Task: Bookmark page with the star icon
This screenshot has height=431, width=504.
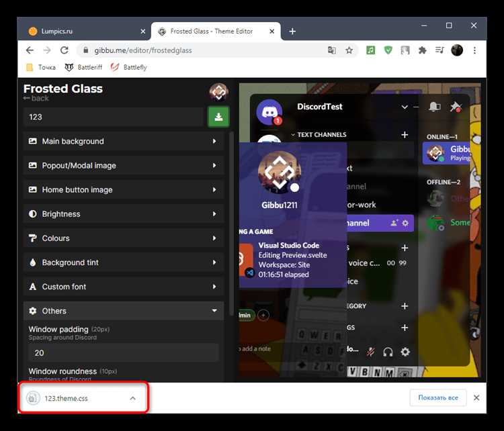Action: click(349, 50)
